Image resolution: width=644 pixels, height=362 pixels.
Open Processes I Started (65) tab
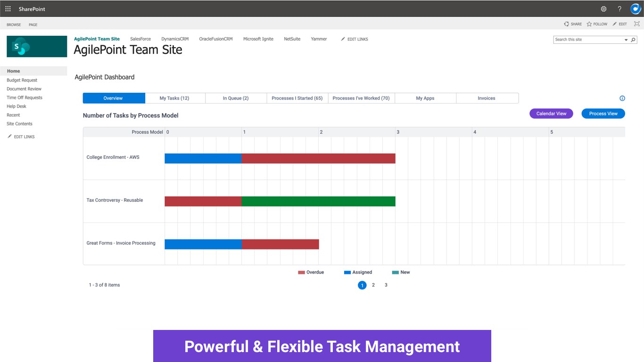297,98
